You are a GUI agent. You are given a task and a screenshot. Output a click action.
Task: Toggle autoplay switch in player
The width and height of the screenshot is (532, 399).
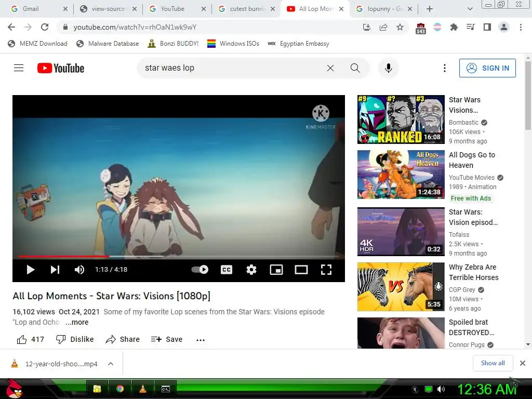point(200,270)
